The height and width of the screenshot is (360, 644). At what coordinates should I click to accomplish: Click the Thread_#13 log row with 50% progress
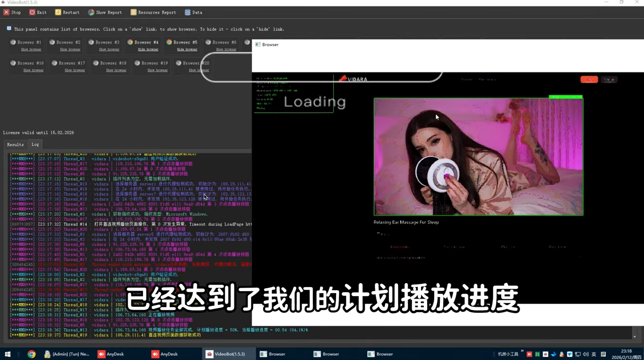(159, 330)
